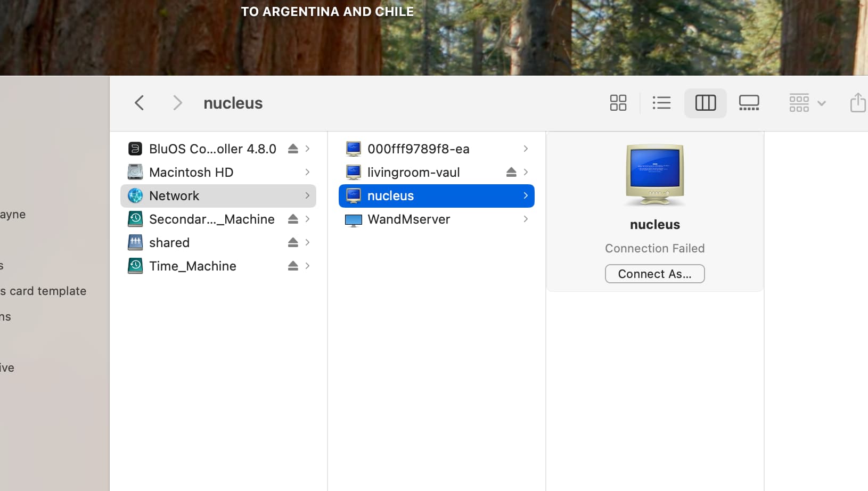Go forward with the right chevron button
This screenshot has height=491, width=868.
click(177, 103)
